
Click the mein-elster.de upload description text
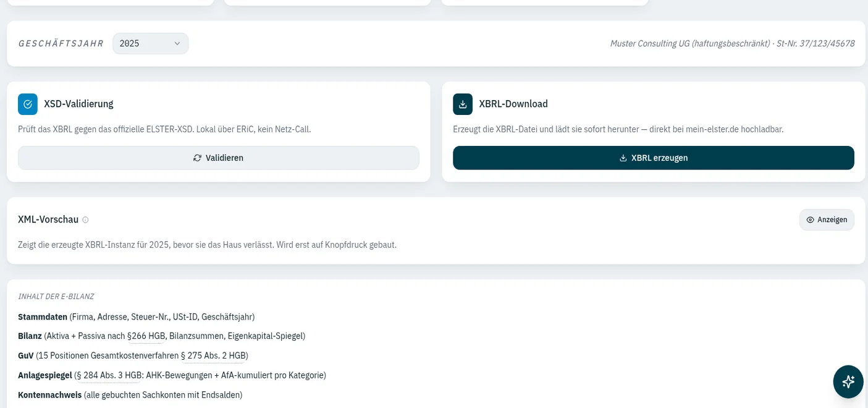pos(618,129)
